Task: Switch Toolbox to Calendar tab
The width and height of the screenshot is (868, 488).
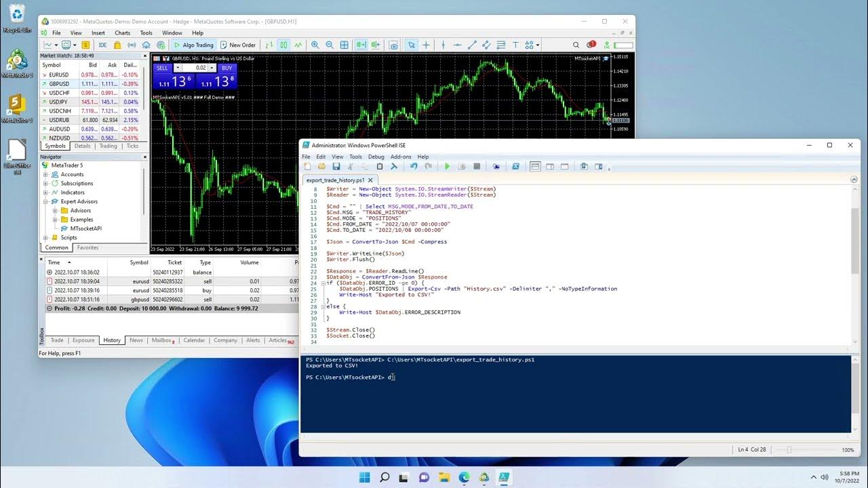Action: tap(194, 340)
